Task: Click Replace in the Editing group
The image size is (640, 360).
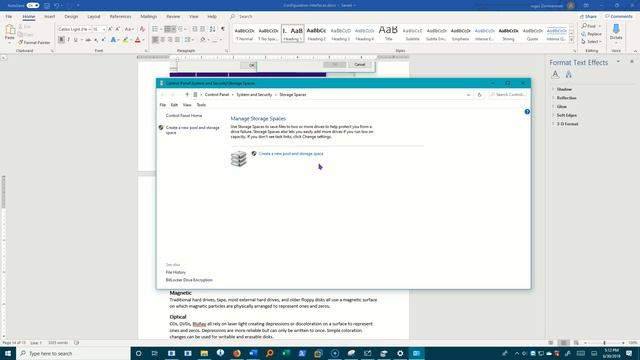Action: click(x=591, y=34)
